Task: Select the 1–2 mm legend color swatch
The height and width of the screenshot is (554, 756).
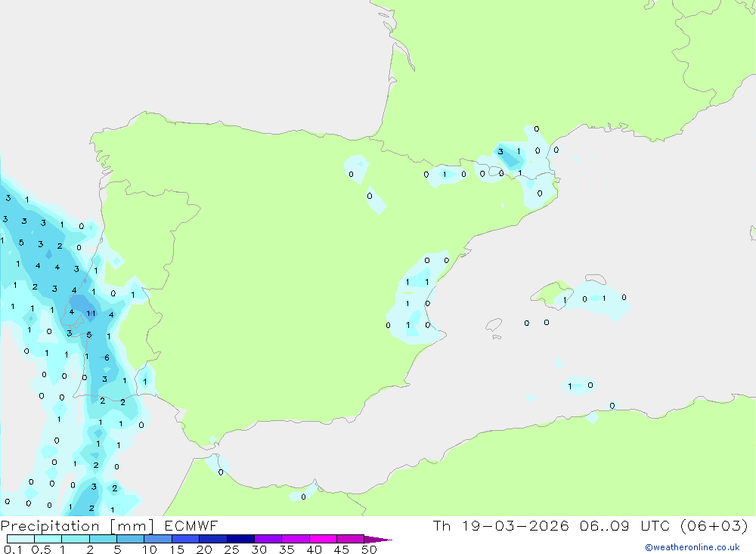Action: (x=75, y=539)
